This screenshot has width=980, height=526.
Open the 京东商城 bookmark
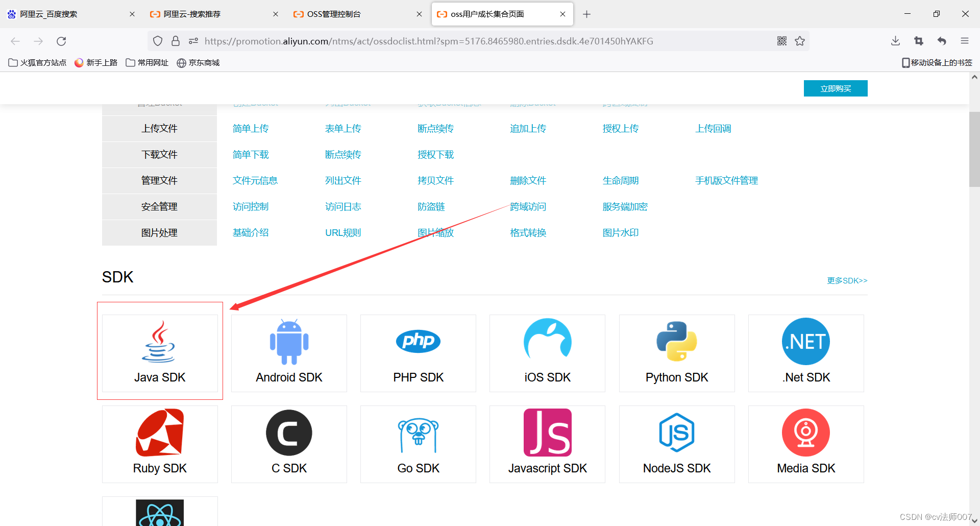[198, 62]
